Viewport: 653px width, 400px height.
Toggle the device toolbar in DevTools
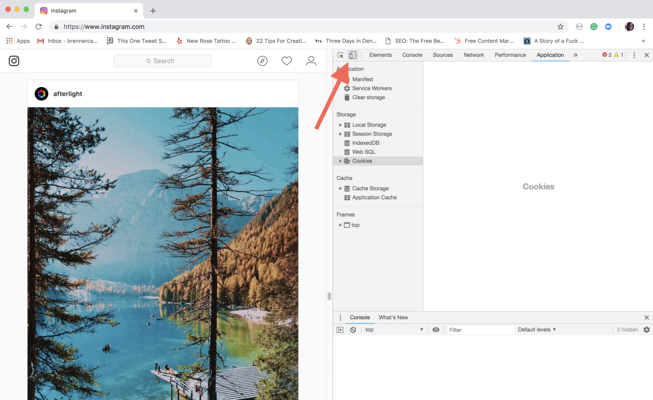(x=352, y=55)
